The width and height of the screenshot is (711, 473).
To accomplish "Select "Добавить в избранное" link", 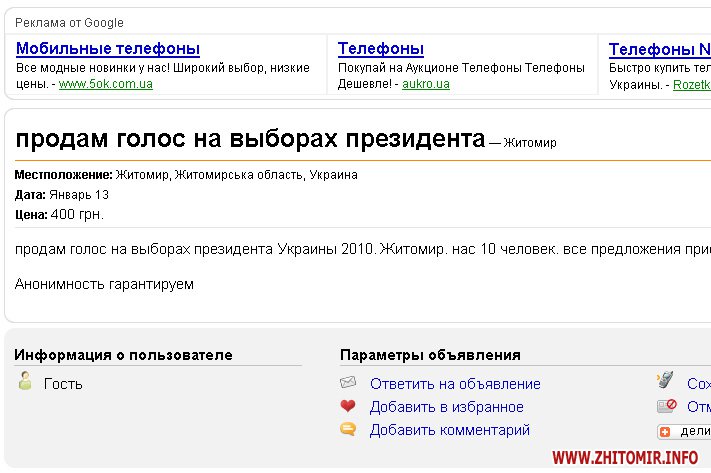I will click(446, 407).
